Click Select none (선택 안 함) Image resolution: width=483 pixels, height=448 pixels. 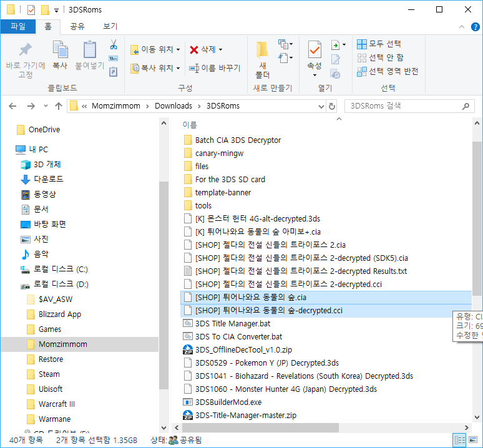pyautogui.click(x=380, y=57)
